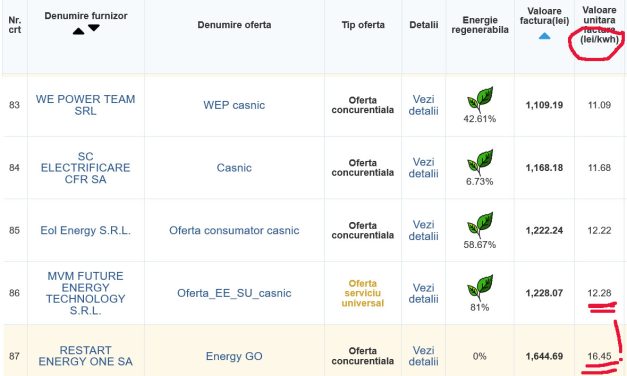Open the Energy GO offer link
627x376 pixels.
[x=234, y=356]
